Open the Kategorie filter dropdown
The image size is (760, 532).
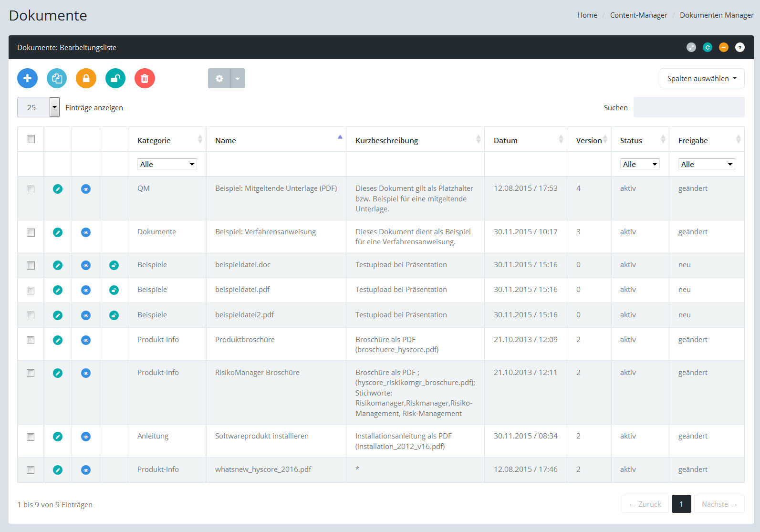(x=167, y=164)
